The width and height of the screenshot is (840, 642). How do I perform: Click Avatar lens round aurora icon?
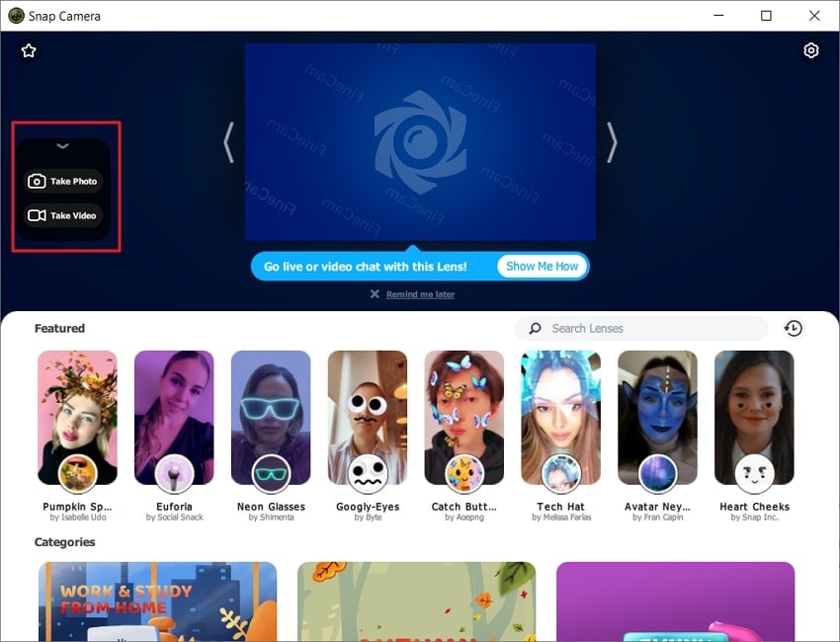657,473
